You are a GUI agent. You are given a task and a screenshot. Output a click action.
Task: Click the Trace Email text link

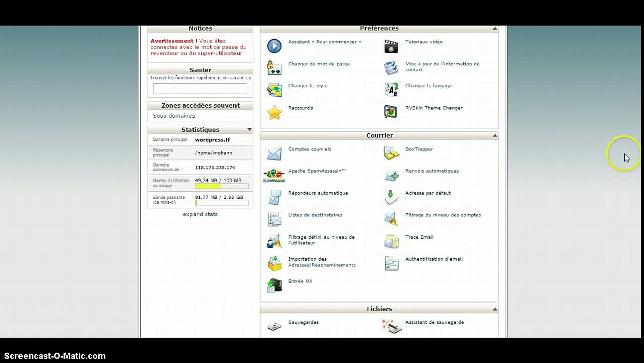click(x=419, y=237)
